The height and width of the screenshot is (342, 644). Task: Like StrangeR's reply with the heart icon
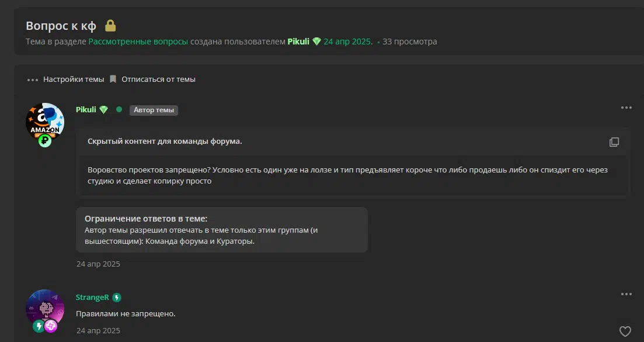coord(625,331)
